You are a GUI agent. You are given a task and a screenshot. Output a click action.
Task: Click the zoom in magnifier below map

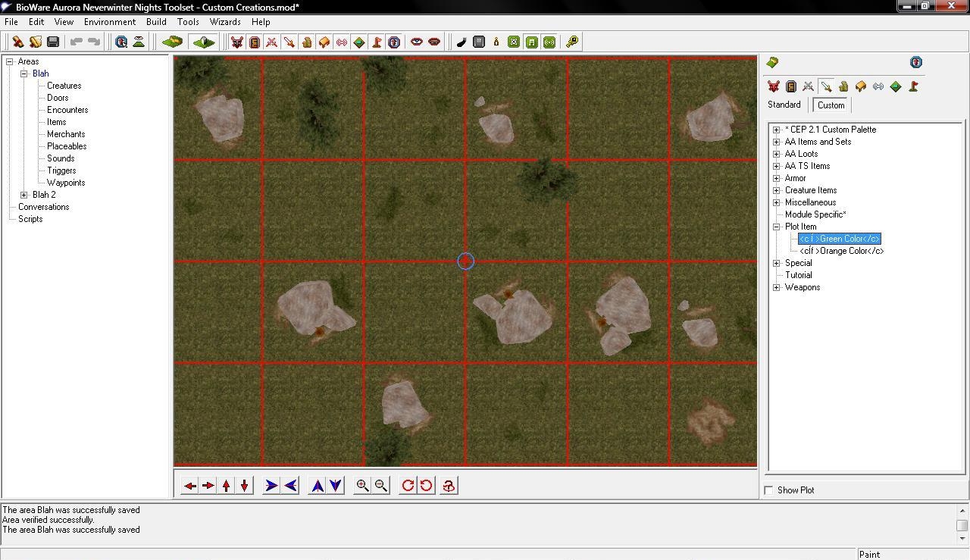362,486
